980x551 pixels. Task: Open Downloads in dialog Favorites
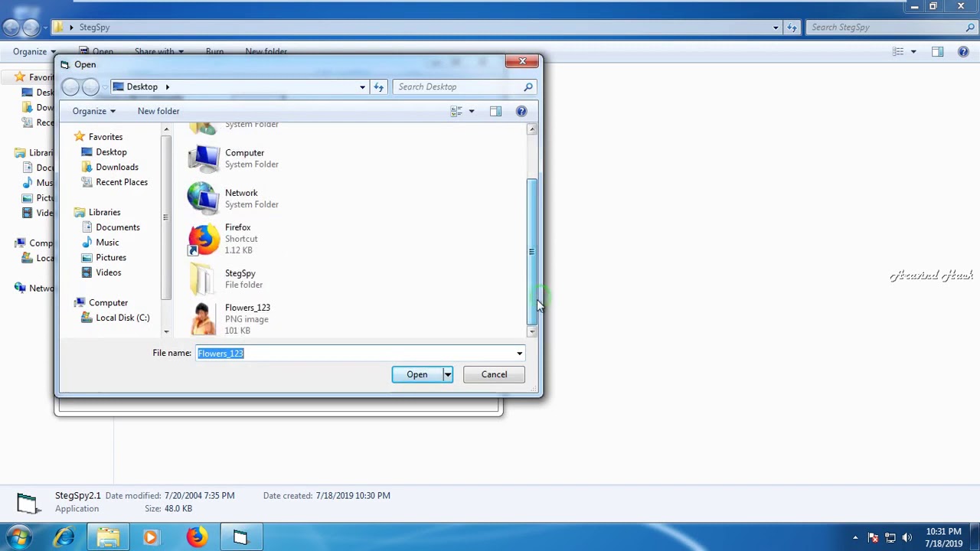coord(116,167)
